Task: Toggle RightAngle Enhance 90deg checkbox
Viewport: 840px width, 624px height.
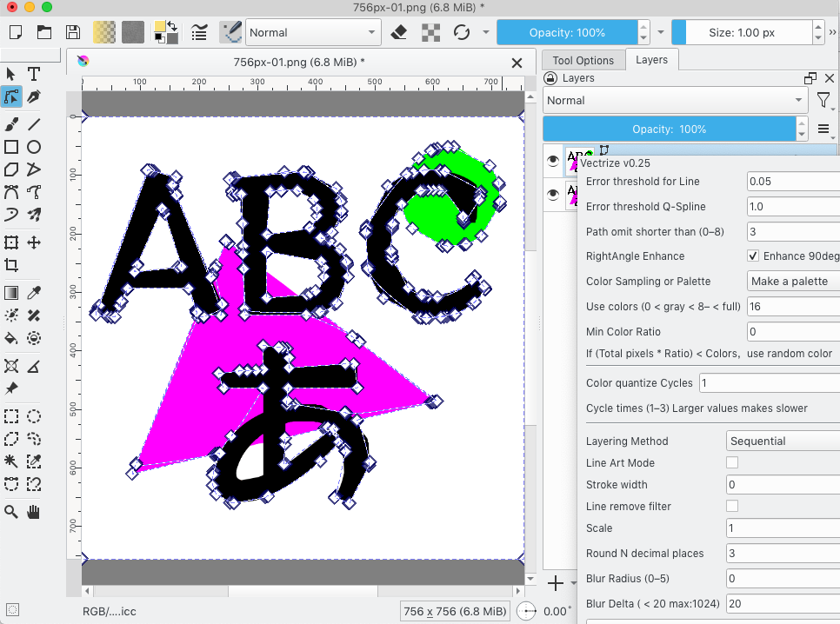Action: (753, 256)
